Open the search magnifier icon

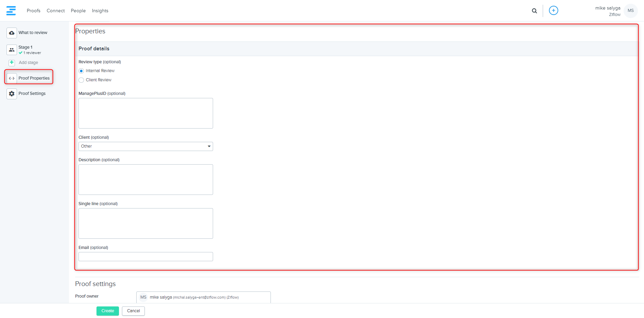(534, 11)
